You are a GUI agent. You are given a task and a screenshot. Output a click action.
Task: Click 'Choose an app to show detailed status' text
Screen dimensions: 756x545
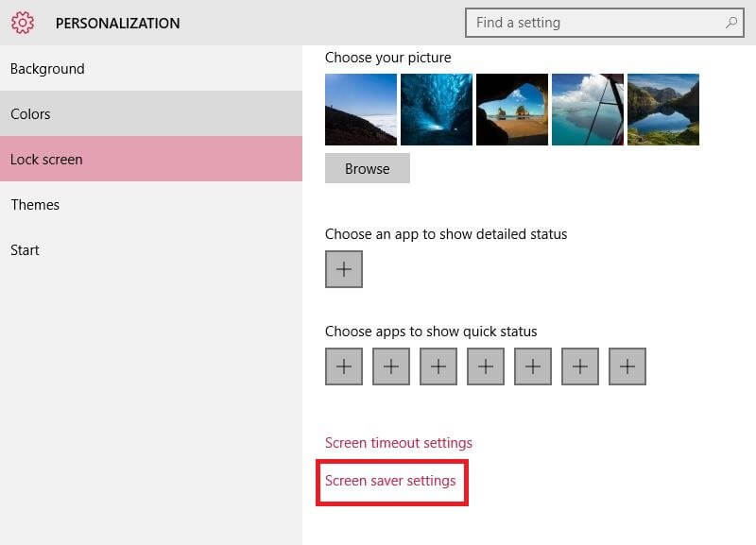(446, 234)
